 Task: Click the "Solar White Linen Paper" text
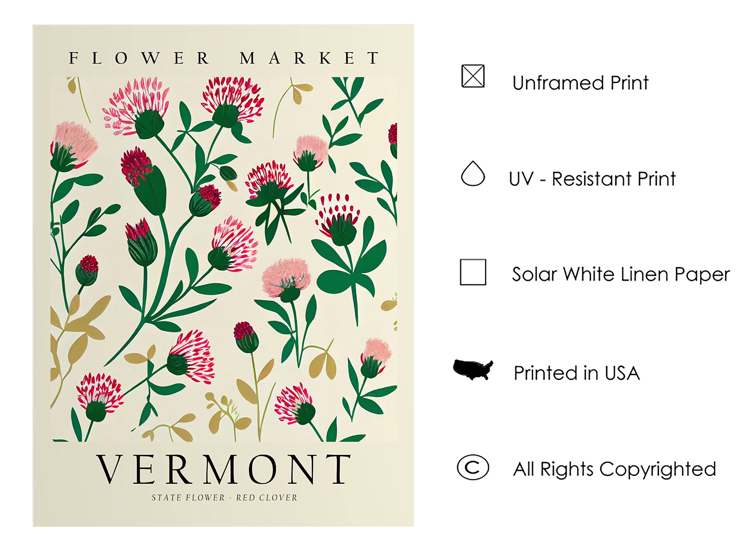[x=621, y=274]
